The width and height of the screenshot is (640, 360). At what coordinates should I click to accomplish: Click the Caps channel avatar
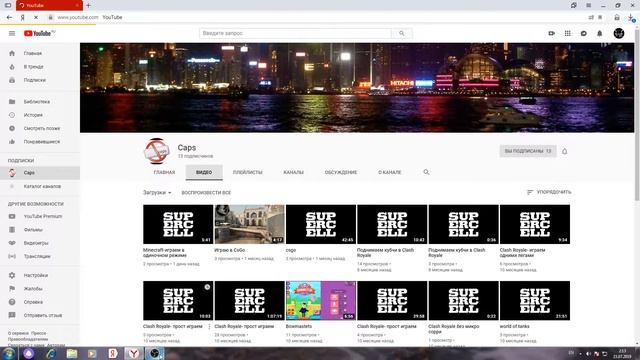click(x=157, y=151)
